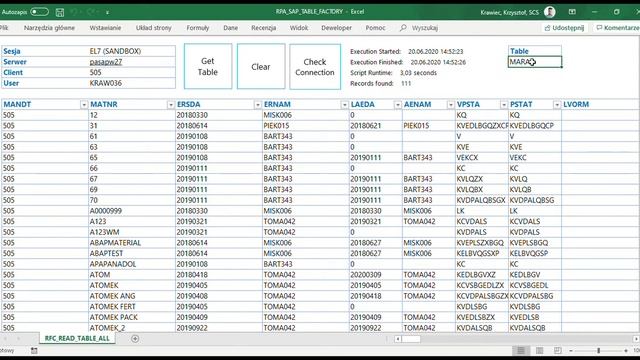The width and height of the screenshot is (640, 360).
Task: Switch to the Widok tab
Action: [x=299, y=28]
